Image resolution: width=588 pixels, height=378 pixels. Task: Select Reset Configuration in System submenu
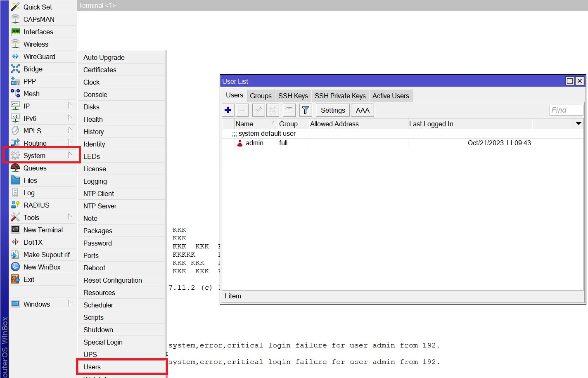coord(122,280)
